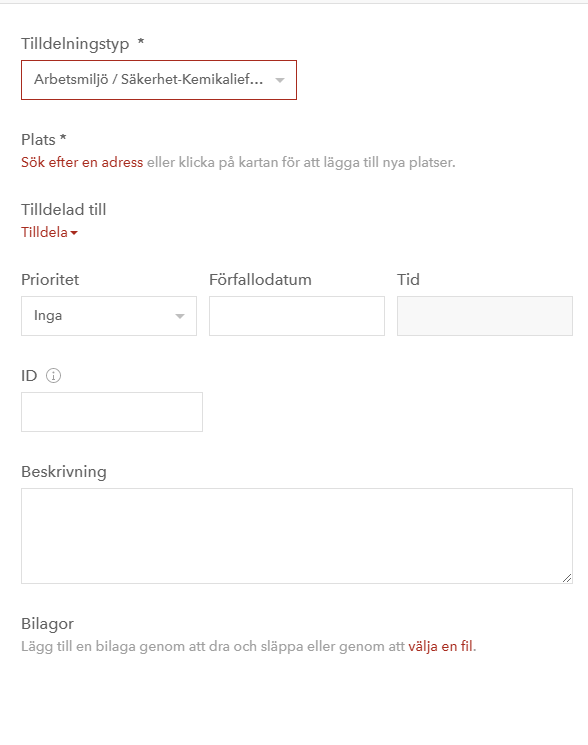Select the Arbetsmiljö / Säkerhet-Kemikalief... value text
The width and height of the screenshot is (588, 745).
pos(148,79)
